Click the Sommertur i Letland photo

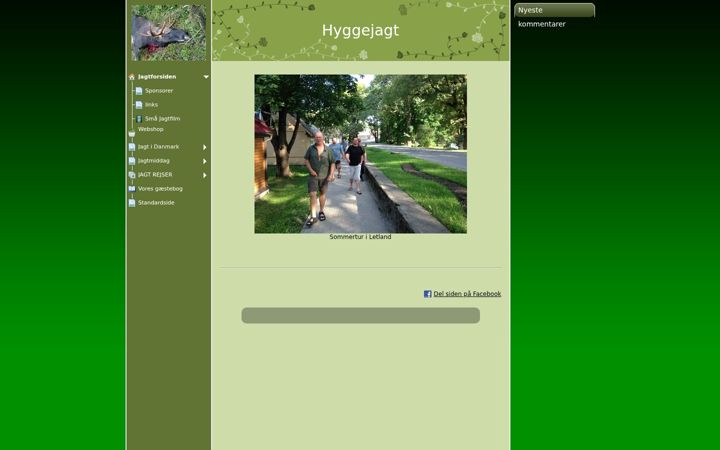360,154
